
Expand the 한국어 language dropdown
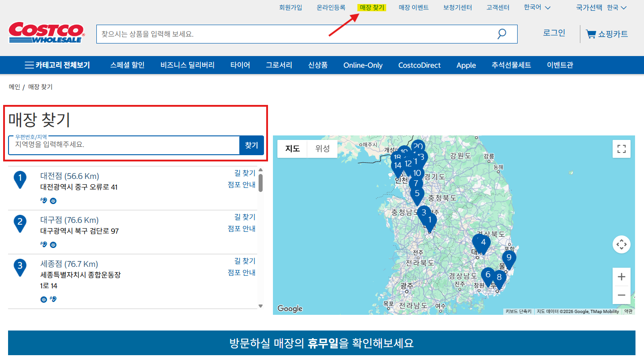(x=537, y=8)
